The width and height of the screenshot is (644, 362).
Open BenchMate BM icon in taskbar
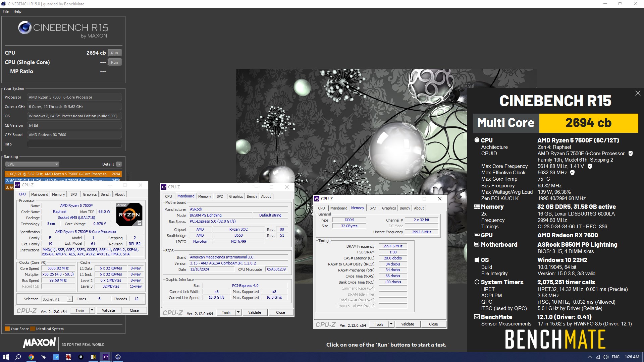click(x=93, y=357)
